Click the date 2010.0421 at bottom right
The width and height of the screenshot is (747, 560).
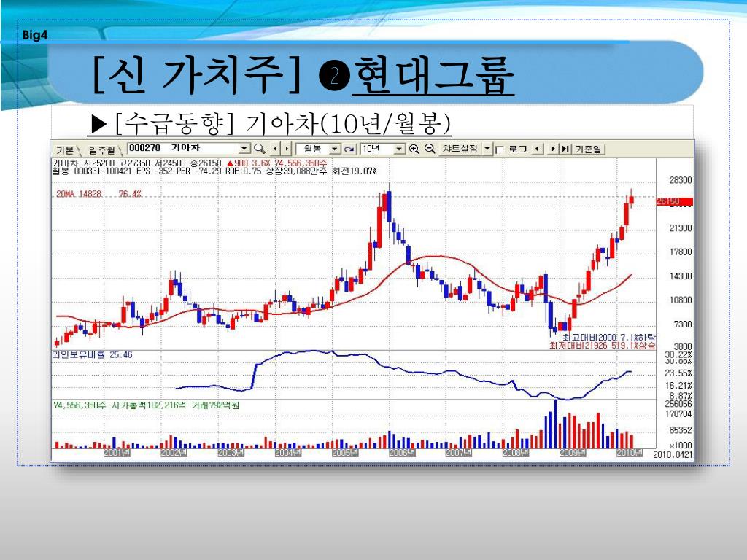click(x=673, y=455)
